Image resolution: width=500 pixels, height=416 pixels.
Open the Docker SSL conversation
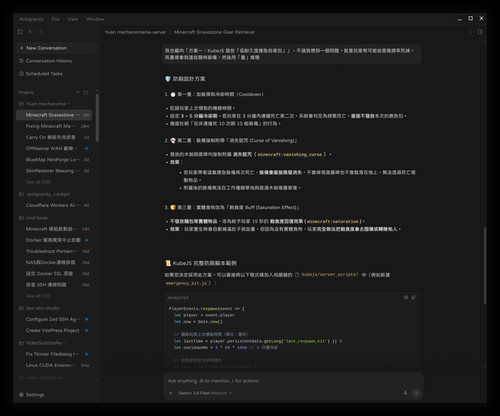[54, 274]
